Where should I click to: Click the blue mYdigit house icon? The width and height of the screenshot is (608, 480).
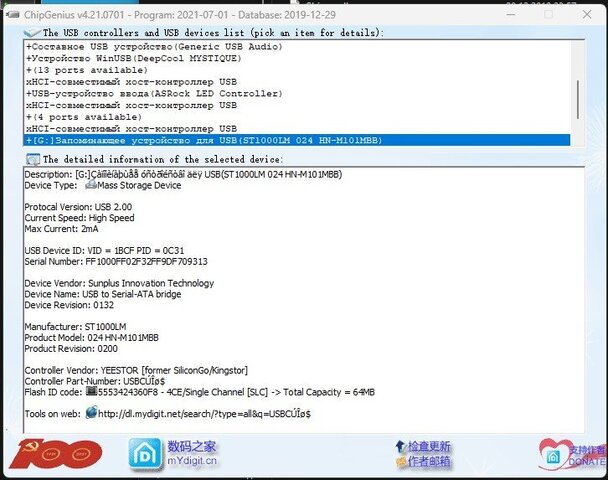(x=143, y=454)
